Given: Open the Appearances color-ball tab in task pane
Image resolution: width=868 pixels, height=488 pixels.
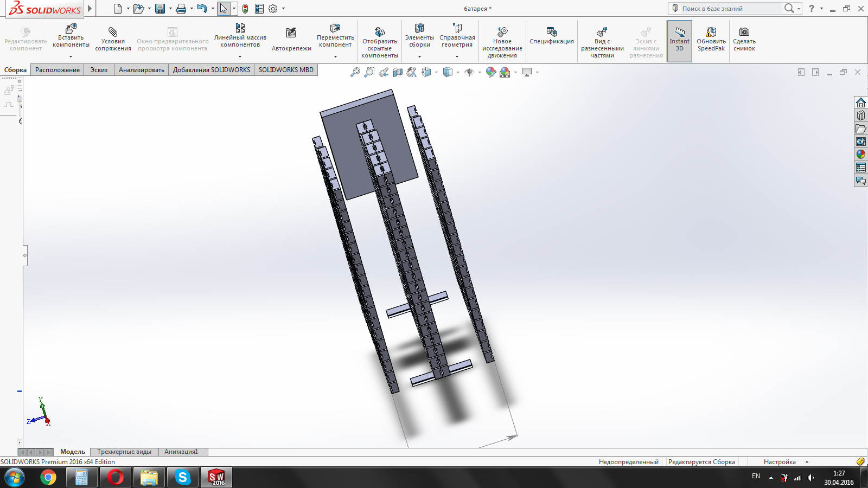Looking at the screenshot, I should (861, 155).
